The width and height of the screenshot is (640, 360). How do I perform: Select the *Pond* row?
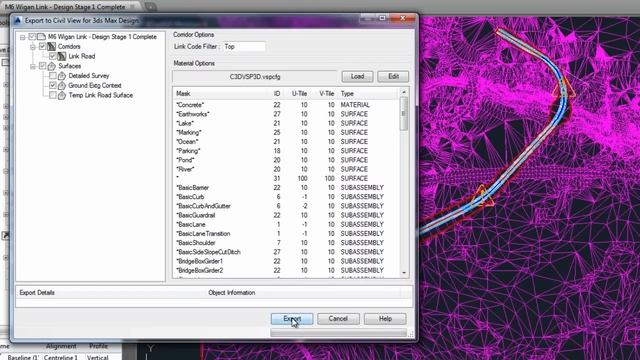point(287,160)
